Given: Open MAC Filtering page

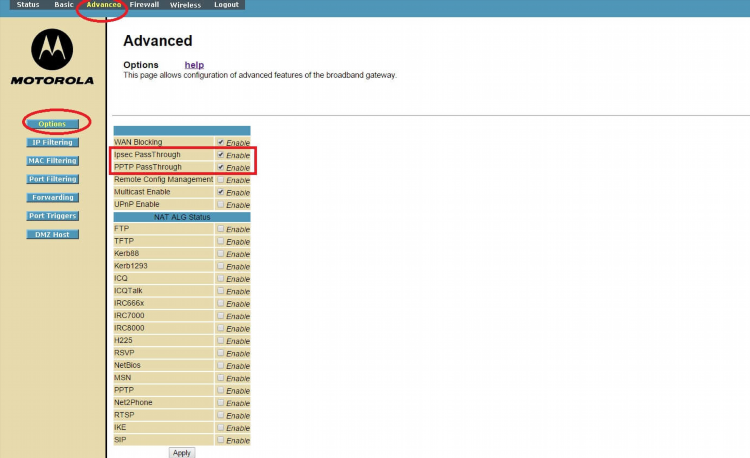Looking at the screenshot, I should pos(52,161).
